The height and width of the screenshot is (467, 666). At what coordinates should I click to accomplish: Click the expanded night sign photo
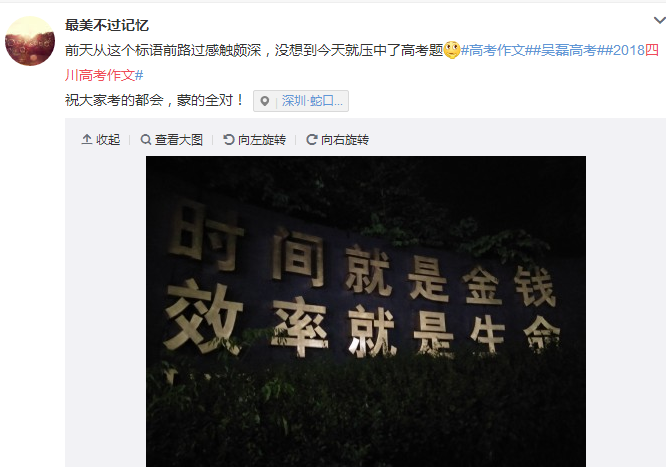366,311
